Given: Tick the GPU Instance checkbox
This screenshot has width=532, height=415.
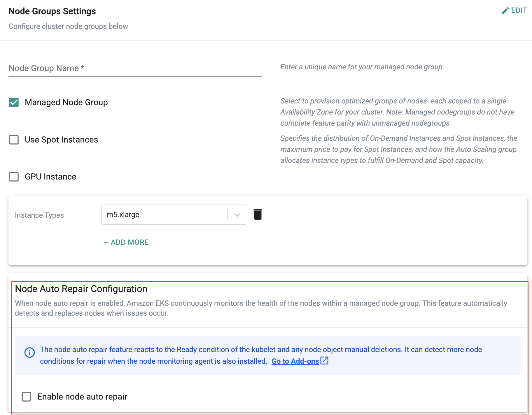Looking at the screenshot, I should tap(14, 177).
